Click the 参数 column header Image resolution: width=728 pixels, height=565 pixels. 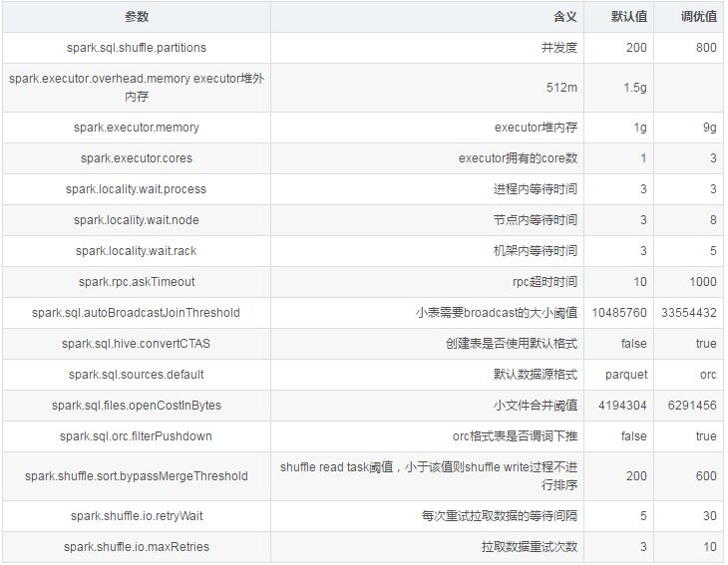(x=136, y=17)
